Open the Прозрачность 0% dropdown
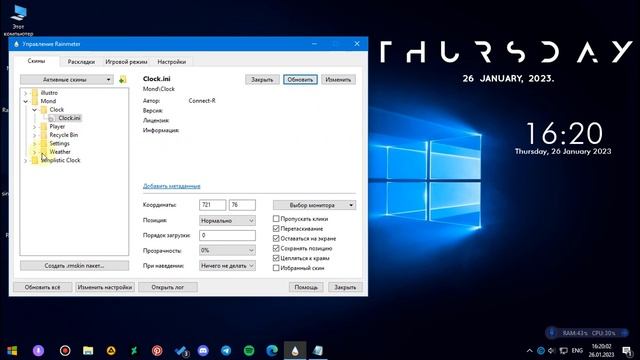 click(x=227, y=250)
